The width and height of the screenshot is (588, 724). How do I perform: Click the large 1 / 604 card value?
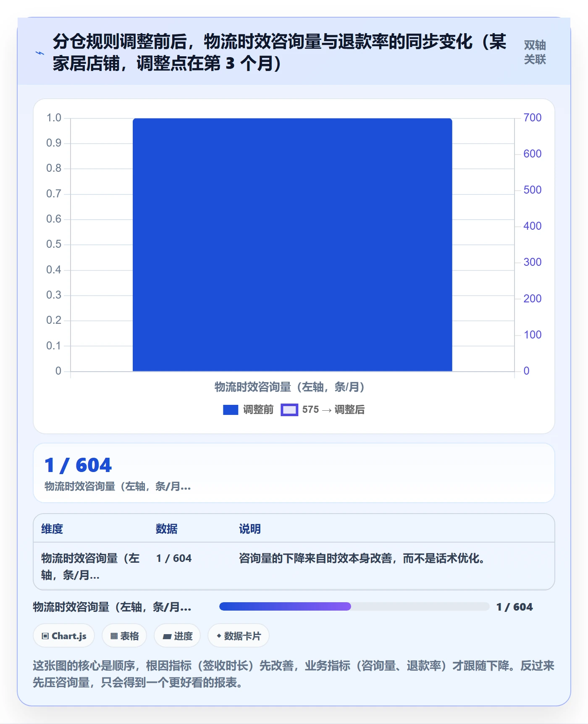click(79, 465)
